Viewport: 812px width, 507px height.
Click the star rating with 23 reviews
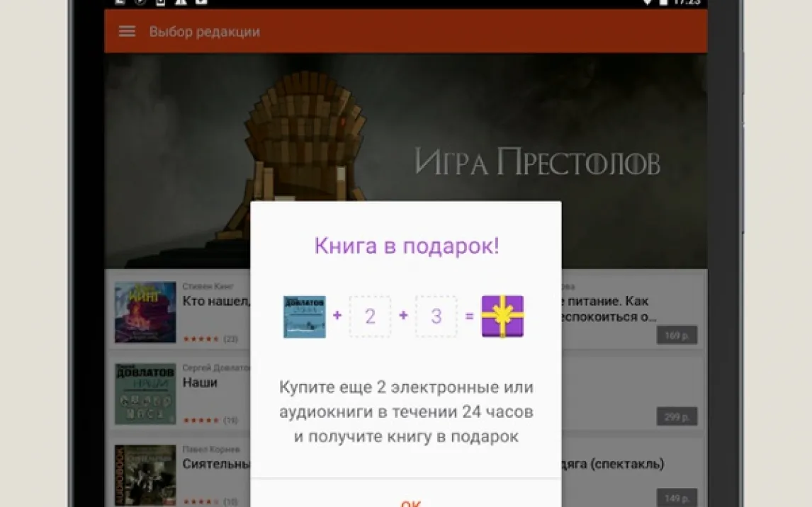tap(210, 339)
